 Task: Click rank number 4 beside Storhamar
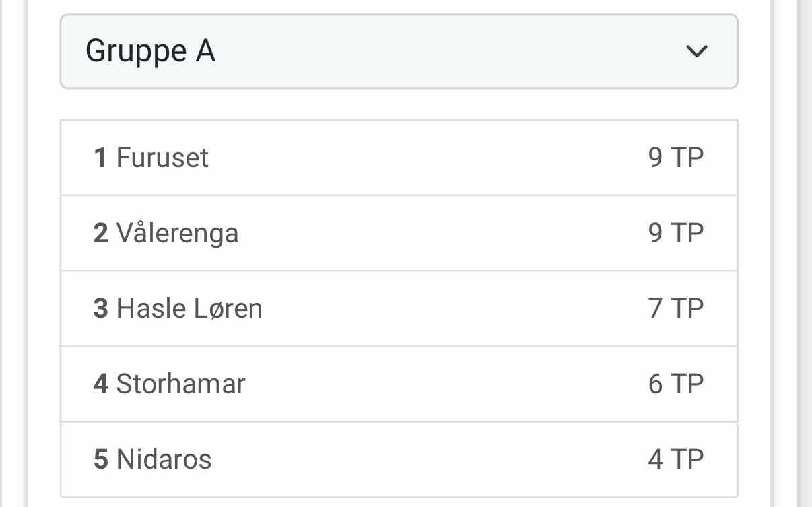(x=100, y=384)
